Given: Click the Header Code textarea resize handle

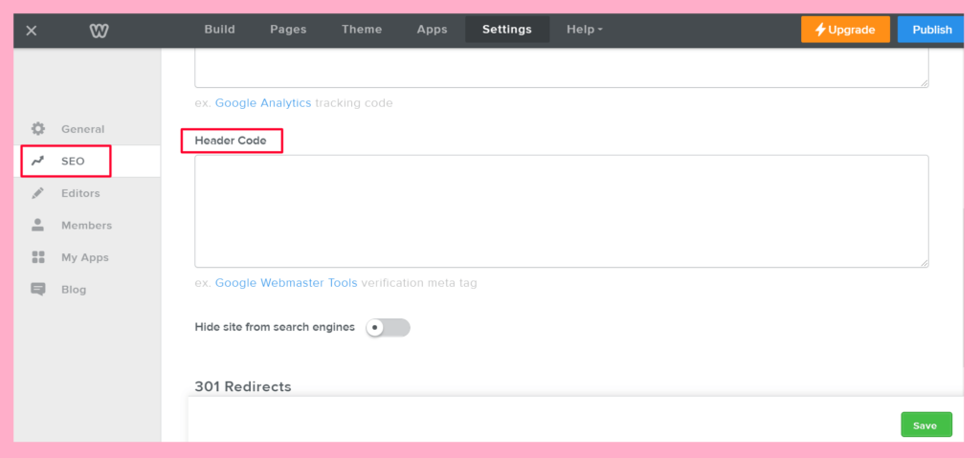Looking at the screenshot, I should pos(924,263).
